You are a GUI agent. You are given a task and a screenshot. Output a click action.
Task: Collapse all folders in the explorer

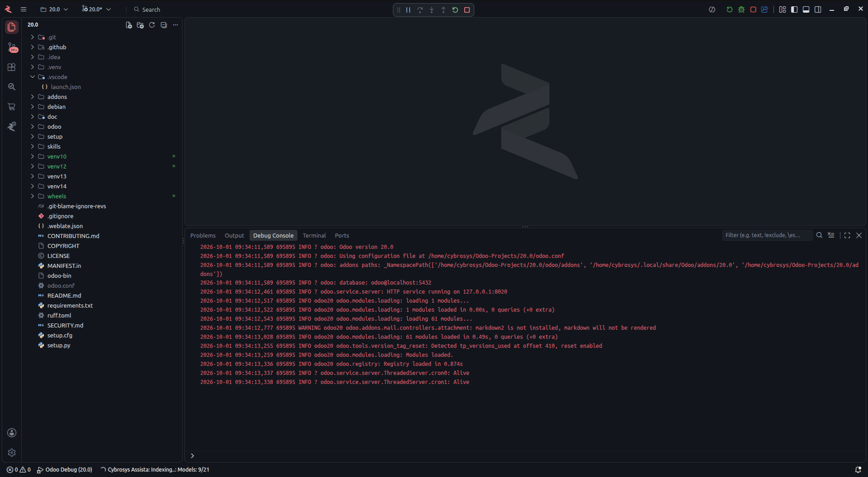click(x=164, y=25)
